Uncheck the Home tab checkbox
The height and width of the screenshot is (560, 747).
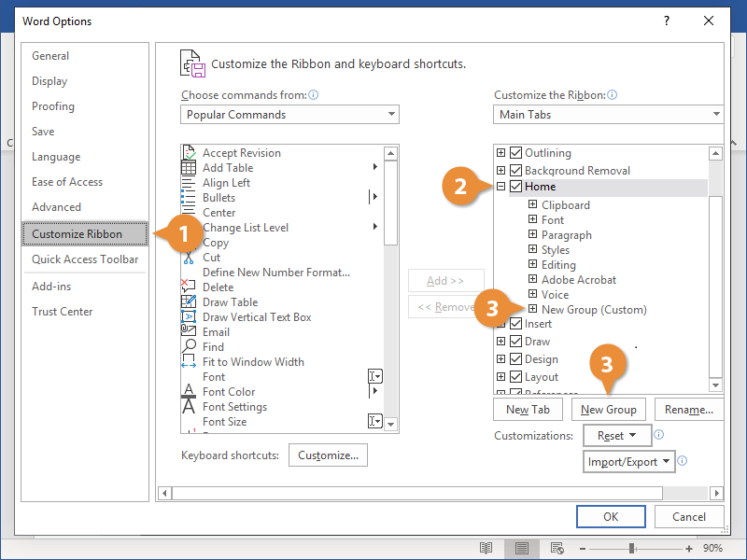[515, 186]
